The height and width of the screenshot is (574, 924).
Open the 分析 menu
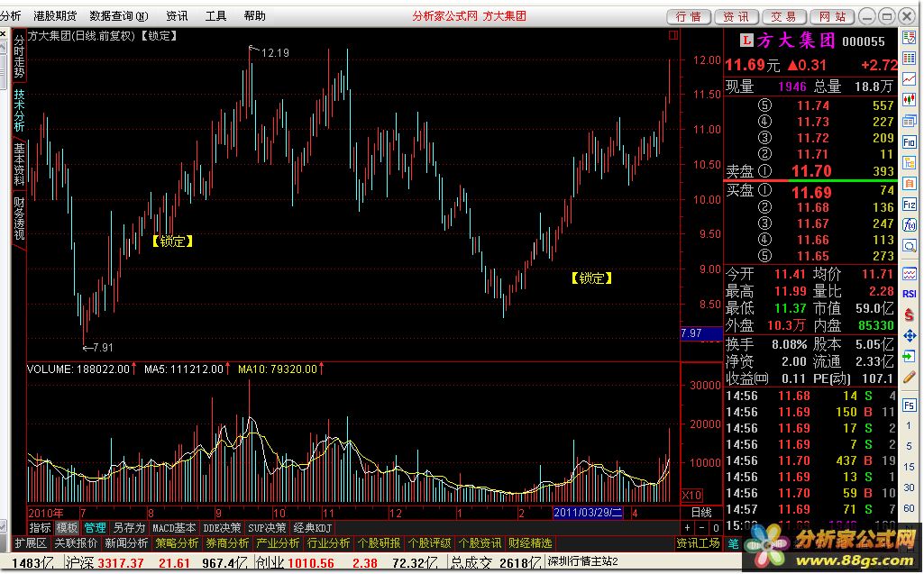11,16
